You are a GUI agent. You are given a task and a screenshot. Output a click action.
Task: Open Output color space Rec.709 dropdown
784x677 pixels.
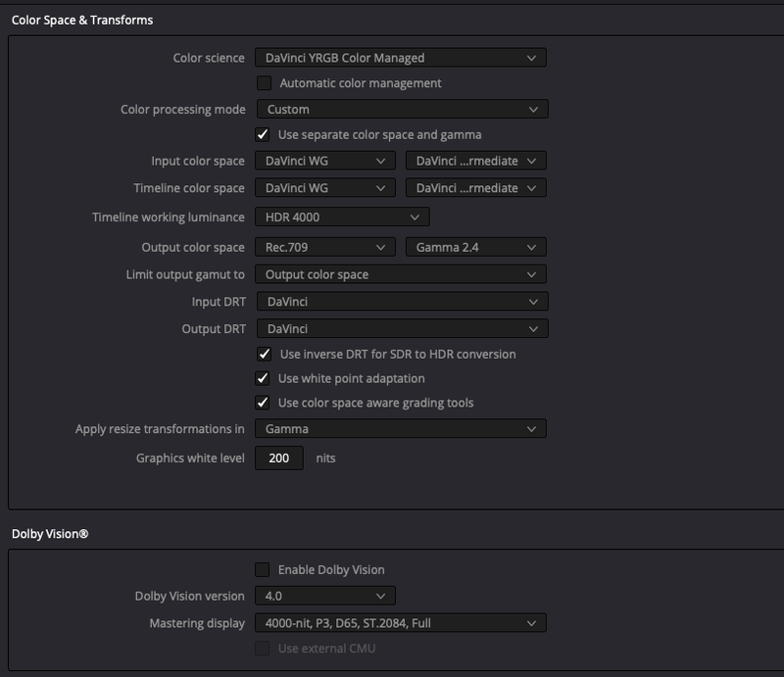325,247
